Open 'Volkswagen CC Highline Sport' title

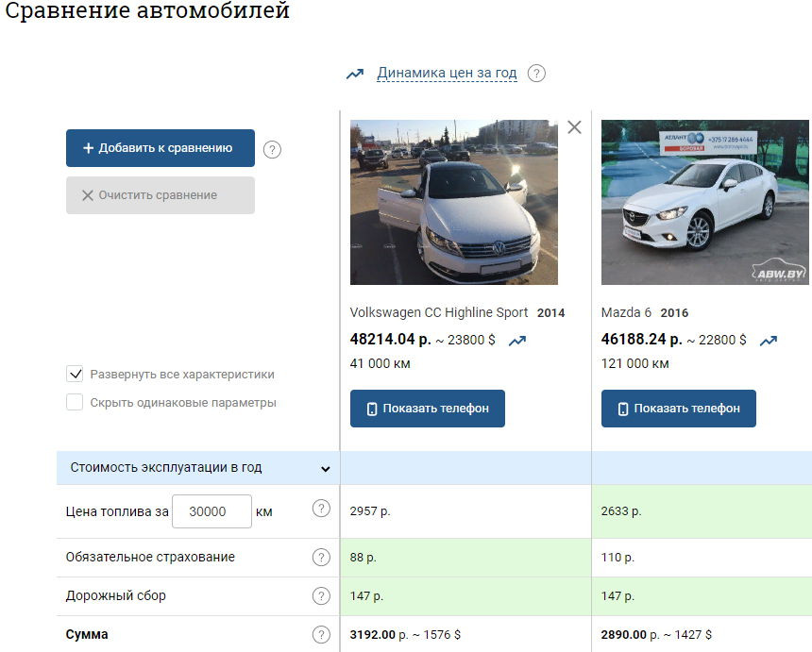pyautogui.click(x=439, y=312)
